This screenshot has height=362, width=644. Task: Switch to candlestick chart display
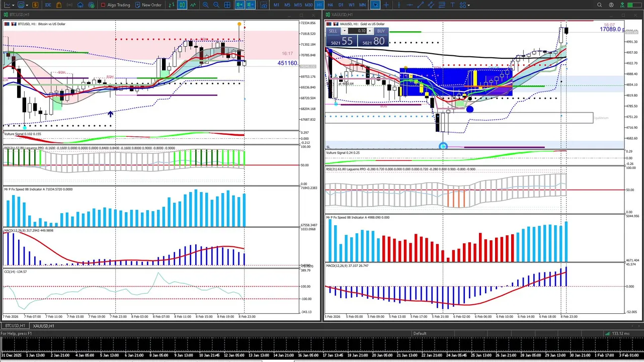(x=182, y=5)
